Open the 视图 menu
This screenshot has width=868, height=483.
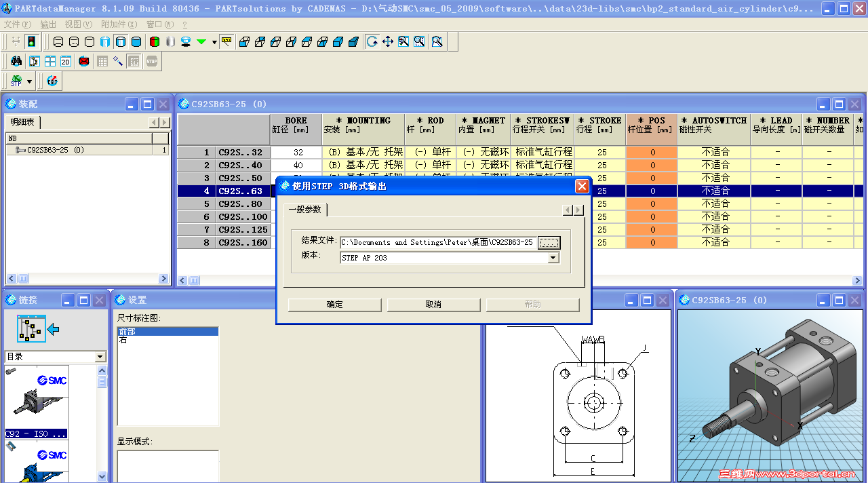tap(77, 24)
